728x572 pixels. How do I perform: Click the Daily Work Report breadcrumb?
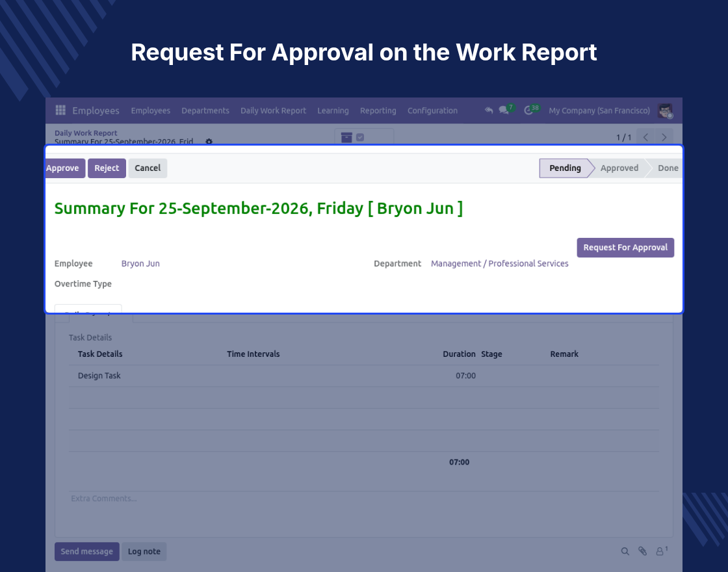coord(86,133)
